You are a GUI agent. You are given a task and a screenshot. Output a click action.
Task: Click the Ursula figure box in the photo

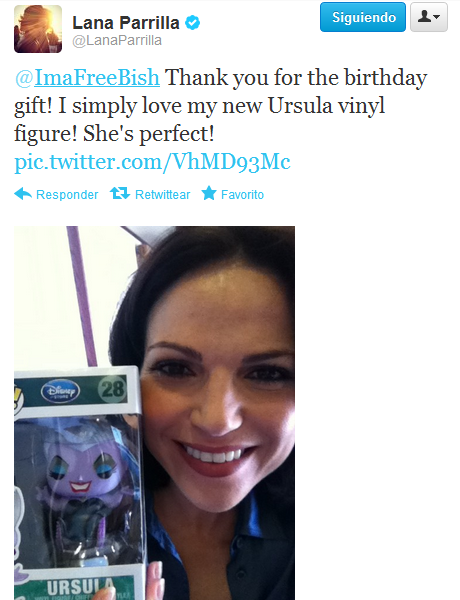[78, 483]
